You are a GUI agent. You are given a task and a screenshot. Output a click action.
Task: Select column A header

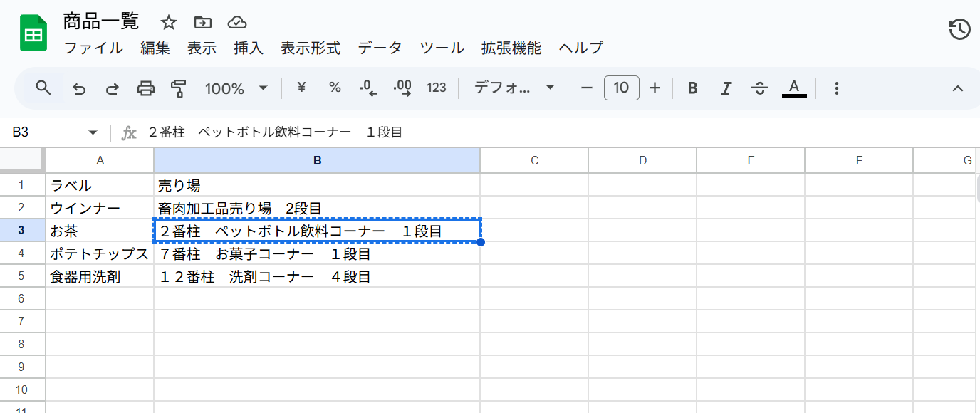click(x=100, y=161)
